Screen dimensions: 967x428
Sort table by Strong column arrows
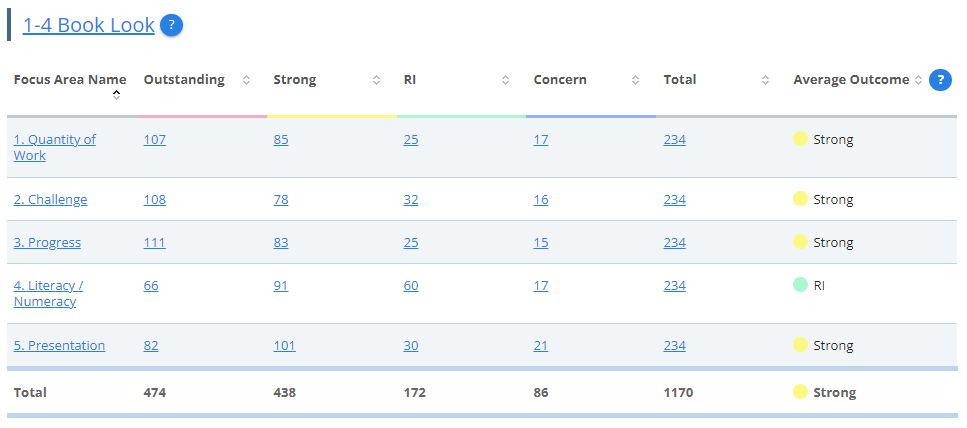376,80
